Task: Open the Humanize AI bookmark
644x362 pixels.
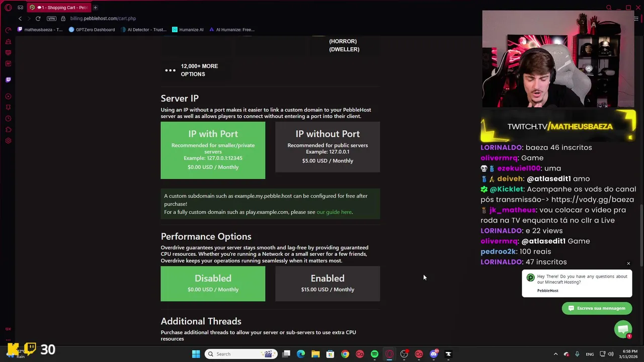Action: (x=188, y=30)
